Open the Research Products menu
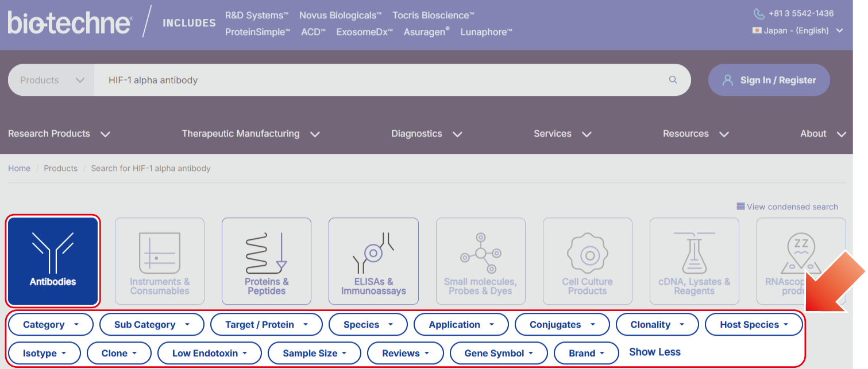The image size is (868, 369). 59,134
